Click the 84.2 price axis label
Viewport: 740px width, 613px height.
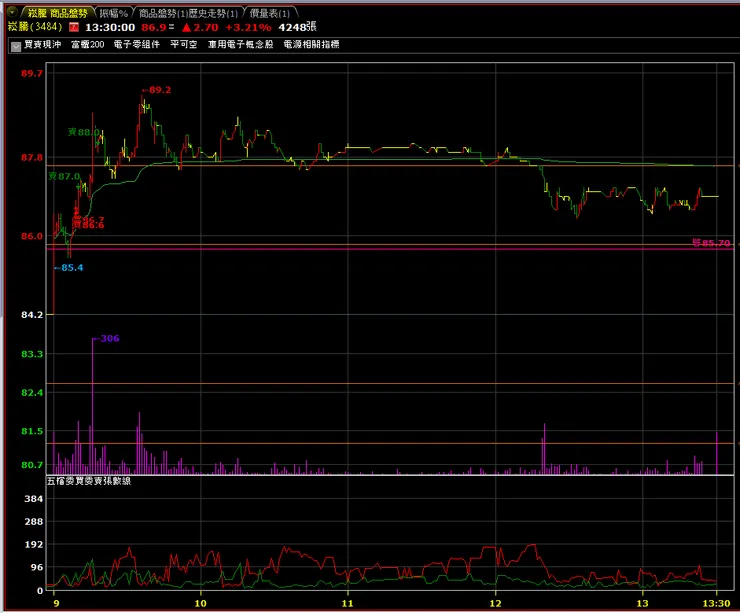[32, 314]
